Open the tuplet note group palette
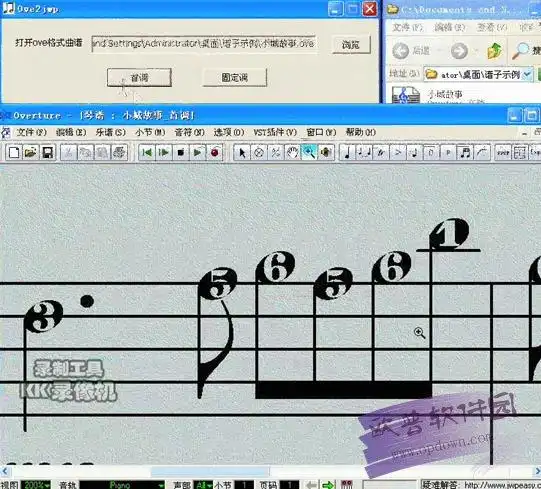 [364, 153]
